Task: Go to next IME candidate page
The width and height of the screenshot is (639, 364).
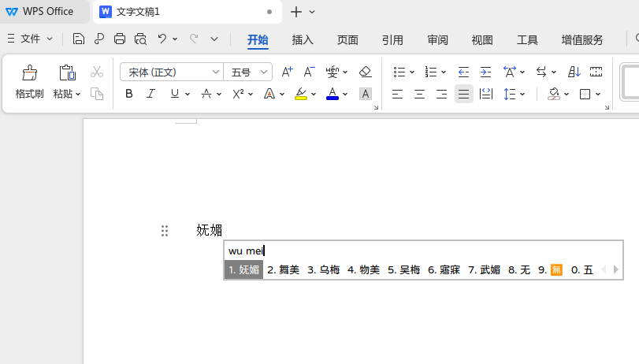Action: 616,269
